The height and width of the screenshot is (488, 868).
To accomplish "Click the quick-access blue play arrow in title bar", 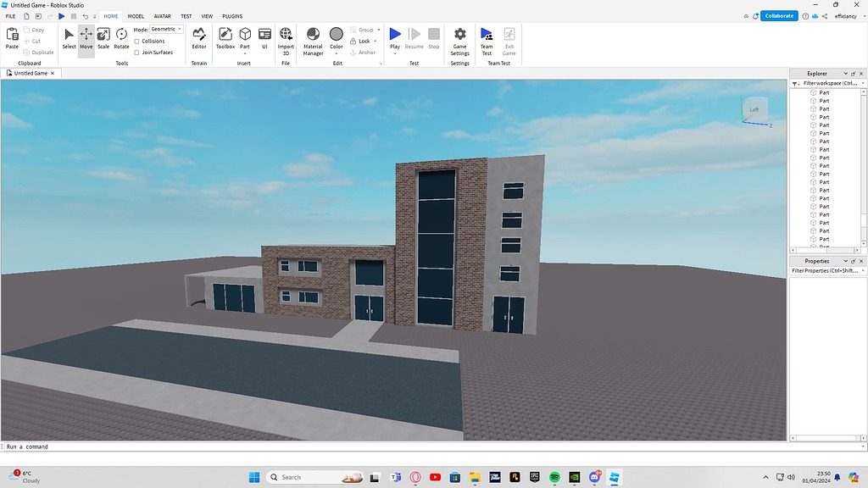I will click(x=61, y=16).
